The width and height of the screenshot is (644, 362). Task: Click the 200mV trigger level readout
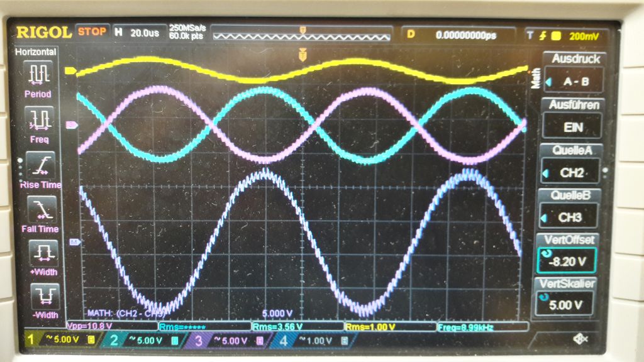tap(584, 36)
